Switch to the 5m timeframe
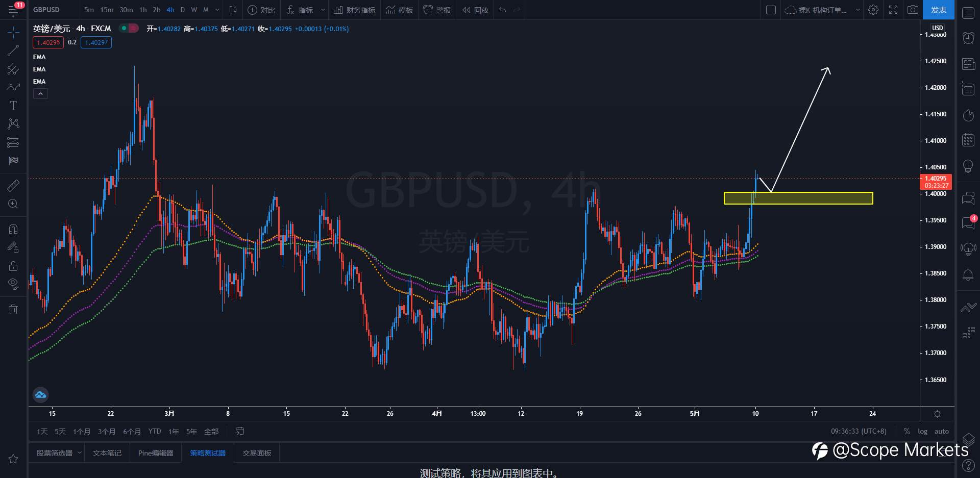The width and height of the screenshot is (980, 478). pos(89,10)
